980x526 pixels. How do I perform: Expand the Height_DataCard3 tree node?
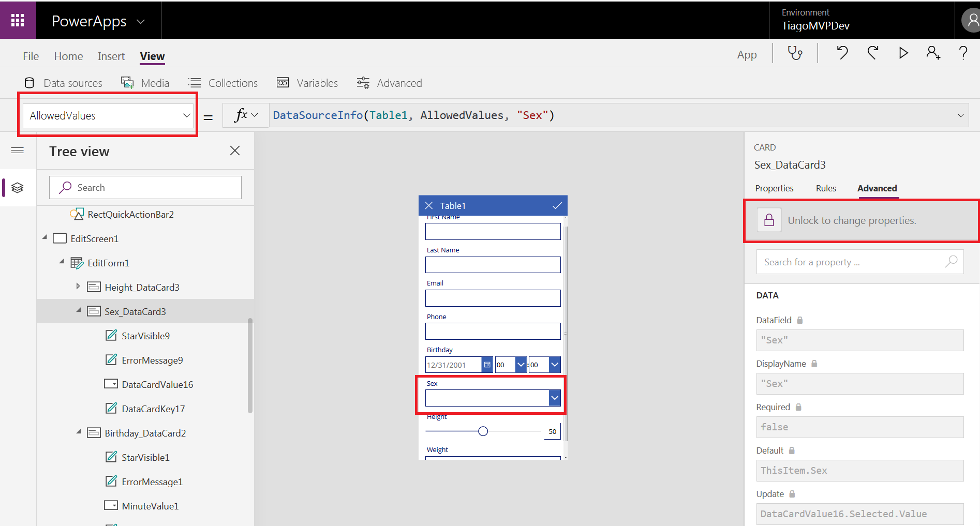point(78,287)
